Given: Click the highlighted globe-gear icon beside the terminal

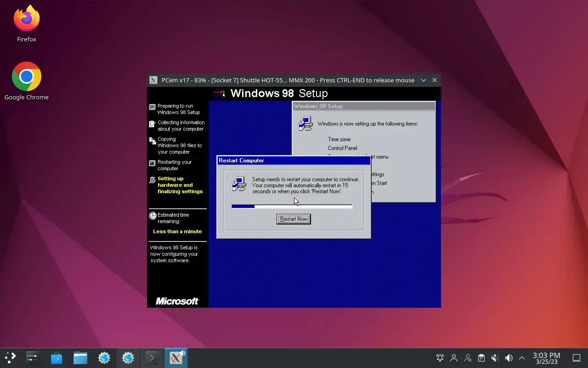Looking at the screenshot, I should tap(128, 357).
